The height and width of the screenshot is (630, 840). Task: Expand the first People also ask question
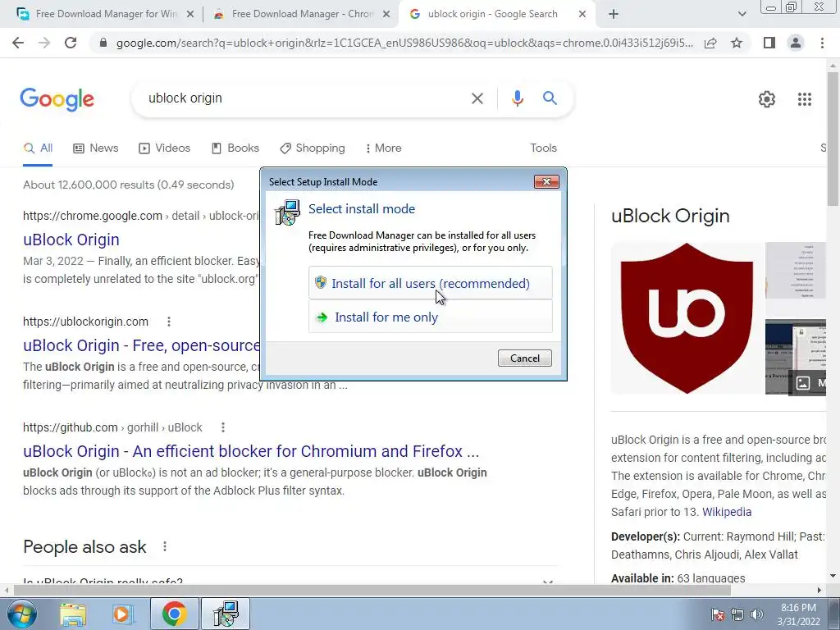pos(291,582)
